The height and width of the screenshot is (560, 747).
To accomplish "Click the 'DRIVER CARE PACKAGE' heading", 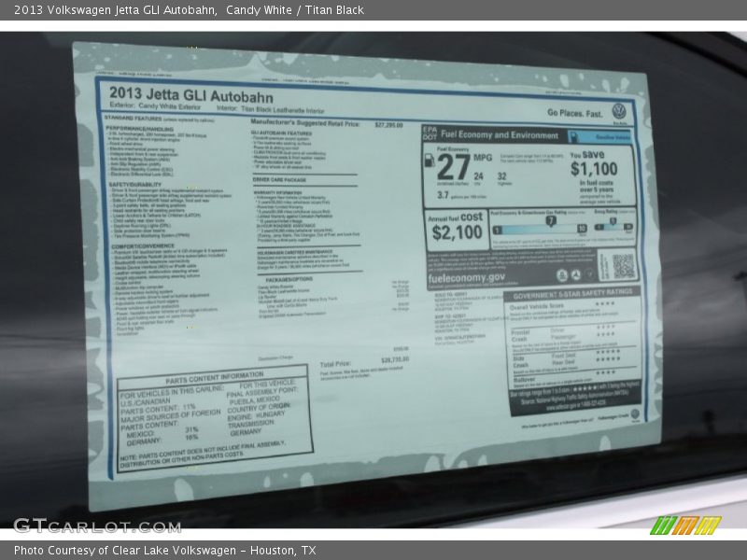I will click(x=279, y=180).
